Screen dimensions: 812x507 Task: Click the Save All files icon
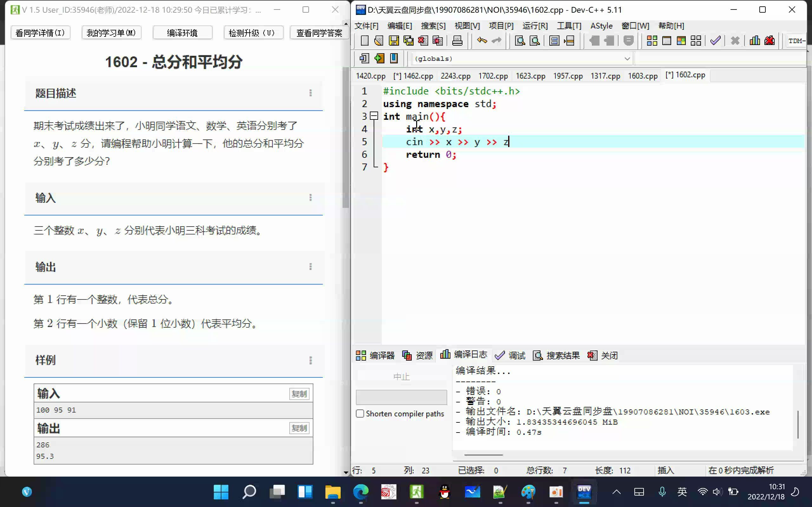(x=408, y=41)
